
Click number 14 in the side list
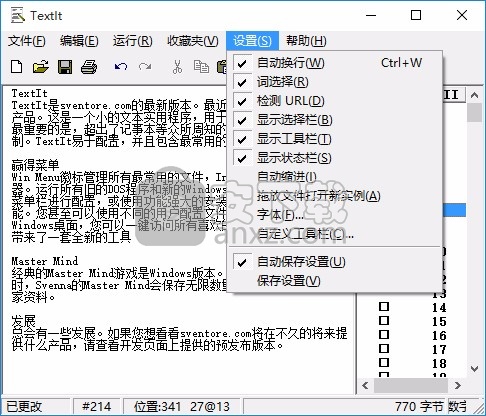pos(439,307)
